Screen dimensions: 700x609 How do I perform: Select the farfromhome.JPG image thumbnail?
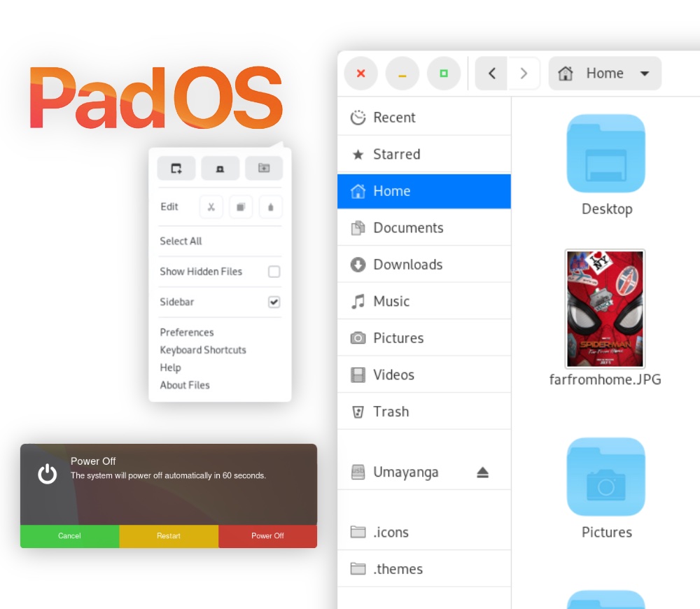click(605, 309)
